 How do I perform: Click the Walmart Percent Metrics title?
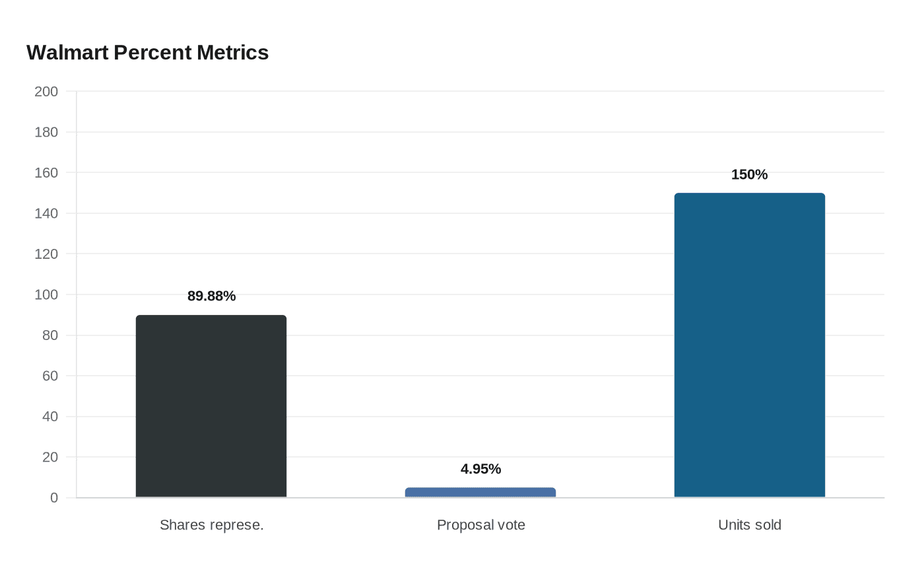point(148,52)
